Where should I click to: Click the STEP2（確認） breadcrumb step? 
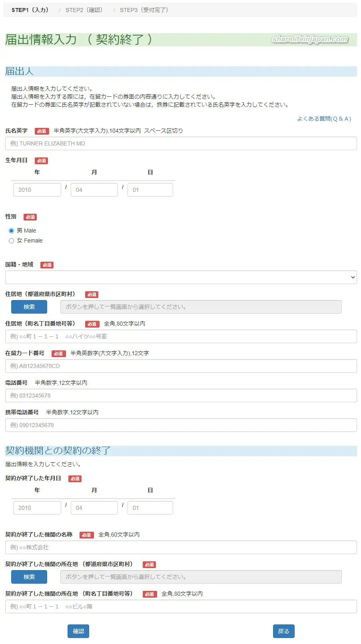(84, 10)
